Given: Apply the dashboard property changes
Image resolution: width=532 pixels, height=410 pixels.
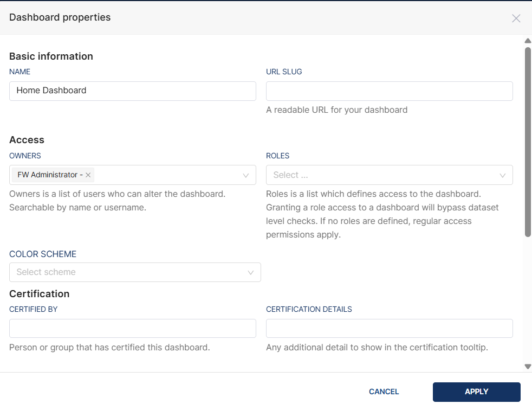Looking at the screenshot, I should click(x=476, y=392).
